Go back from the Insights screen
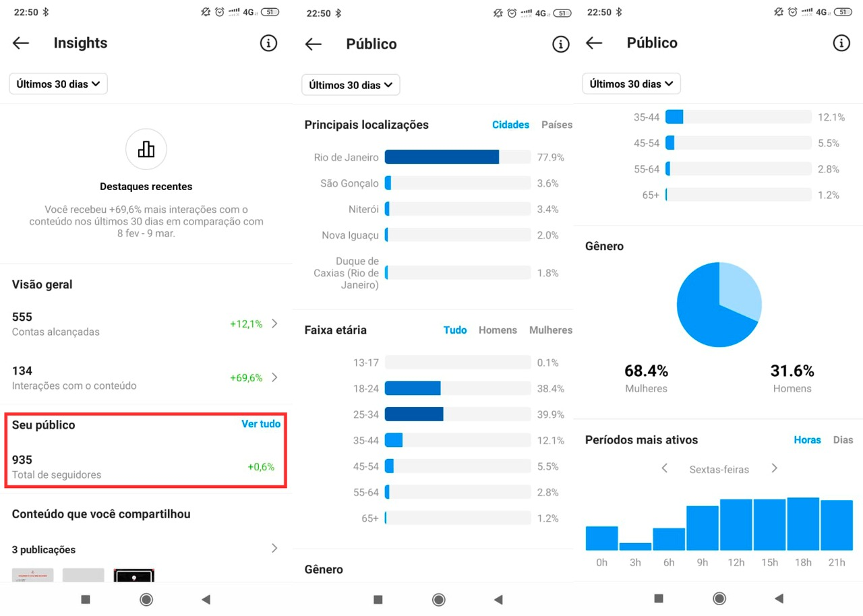The width and height of the screenshot is (863, 616). coord(21,43)
